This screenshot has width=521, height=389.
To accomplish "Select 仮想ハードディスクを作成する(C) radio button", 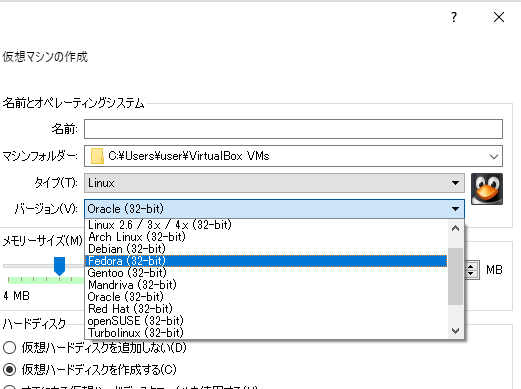I will pyautogui.click(x=9, y=369).
